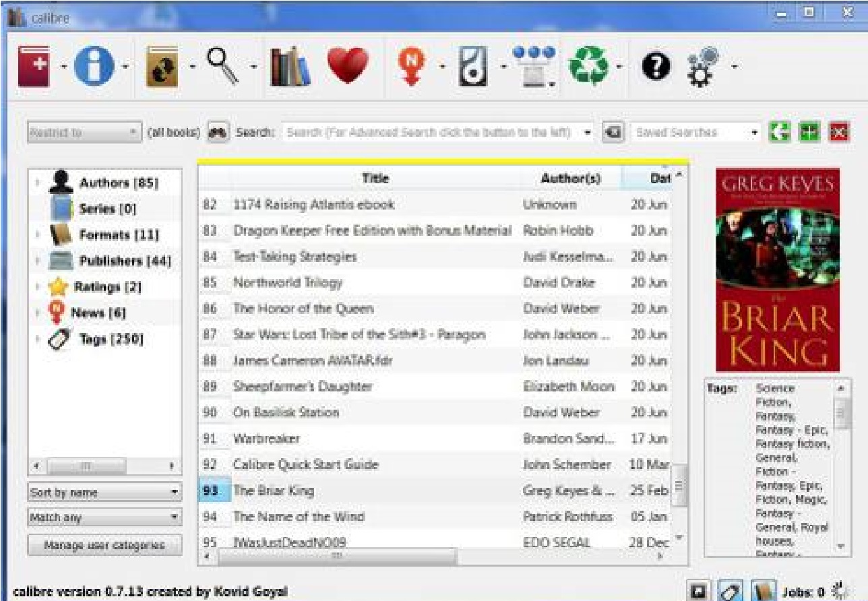The image size is (868, 601).
Task: Click the green recycle Remove books icon
Action: 588,65
